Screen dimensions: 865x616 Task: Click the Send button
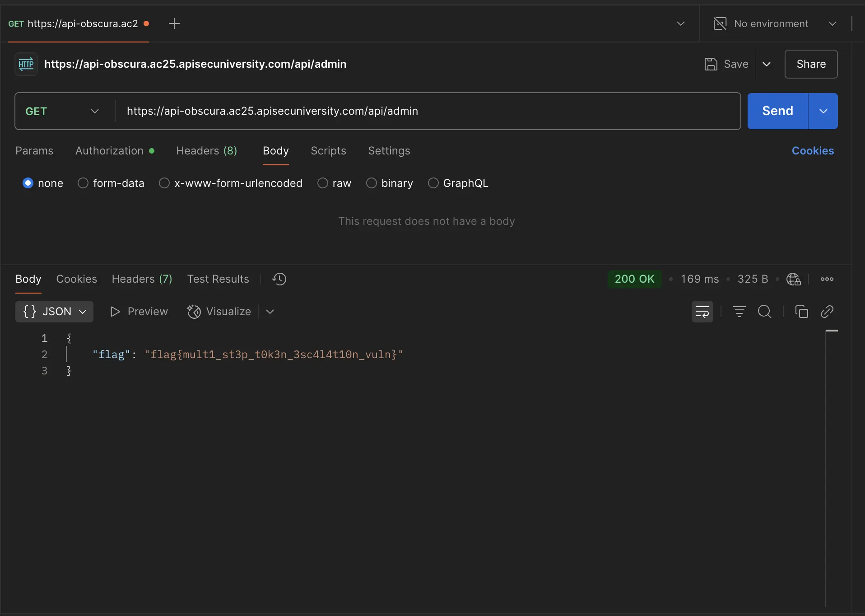tap(777, 111)
